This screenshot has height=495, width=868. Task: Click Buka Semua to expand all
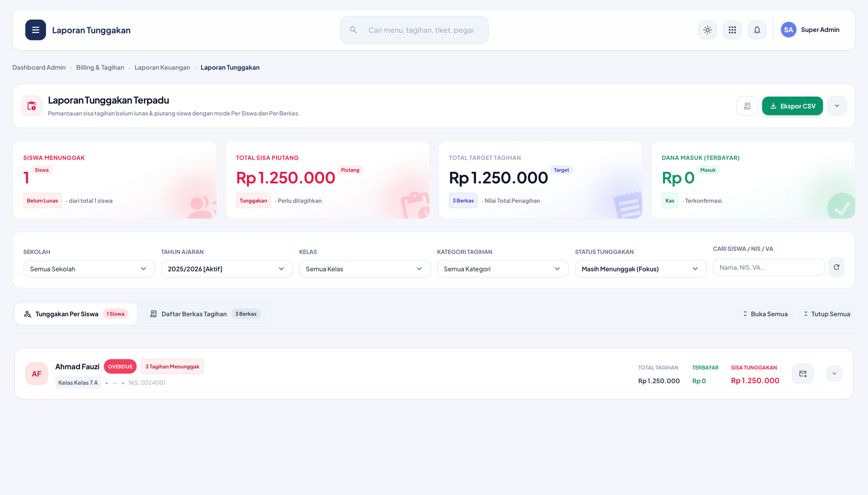click(765, 314)
